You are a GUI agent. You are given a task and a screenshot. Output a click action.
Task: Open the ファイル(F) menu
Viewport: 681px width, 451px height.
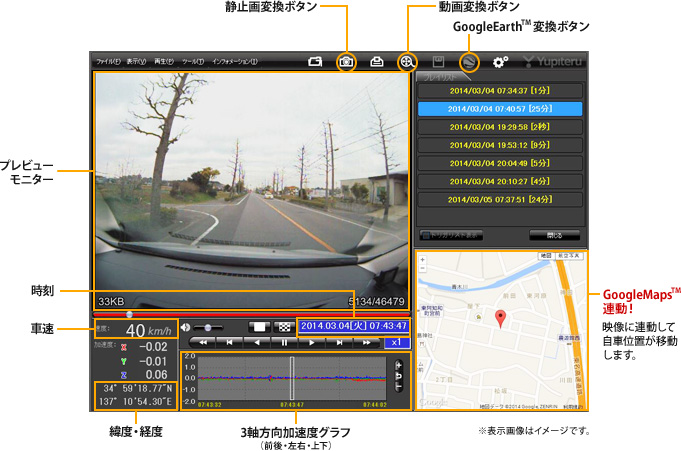point(108,62)
